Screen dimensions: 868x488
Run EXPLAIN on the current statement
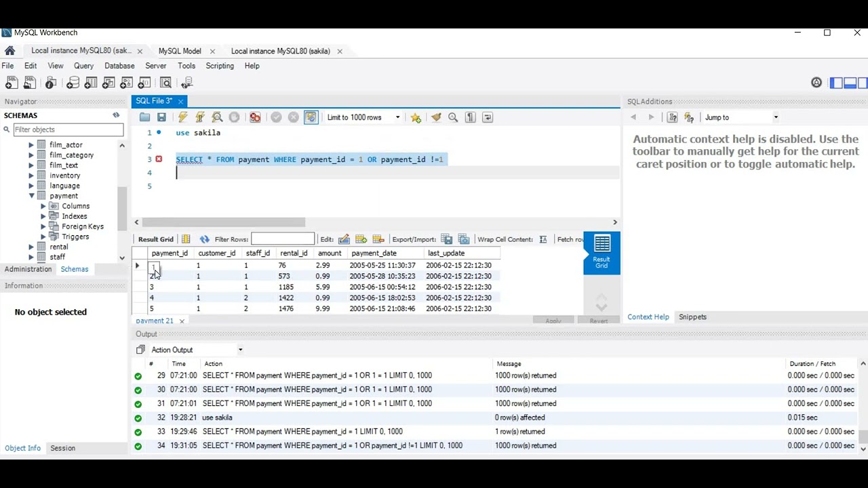coord(217,117)
